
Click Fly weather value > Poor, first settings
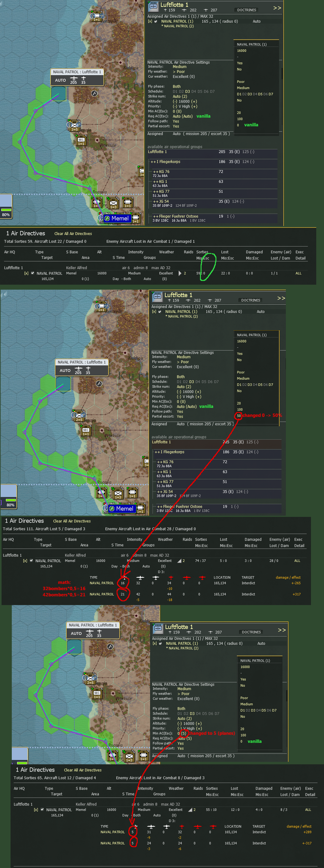tap(179, 72)
